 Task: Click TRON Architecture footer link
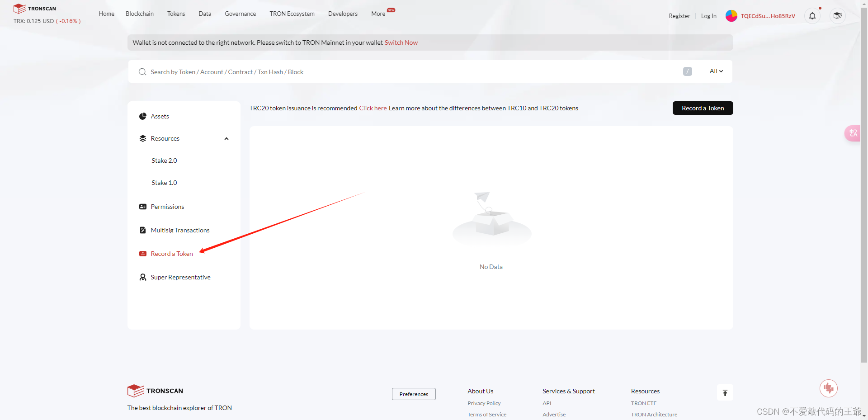[654, 415]
